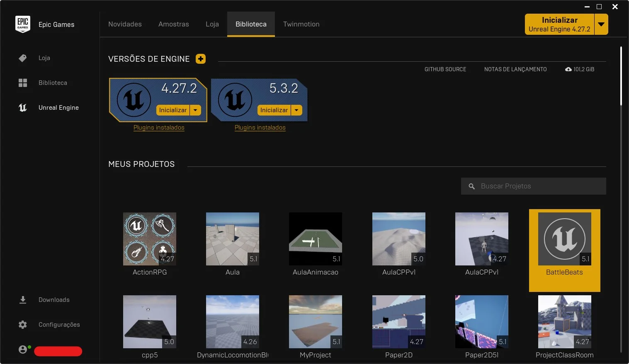629x364 pixels.
Task: Select the DynamicLocomotionBl project thumbnail
Action: pos(233,322)
